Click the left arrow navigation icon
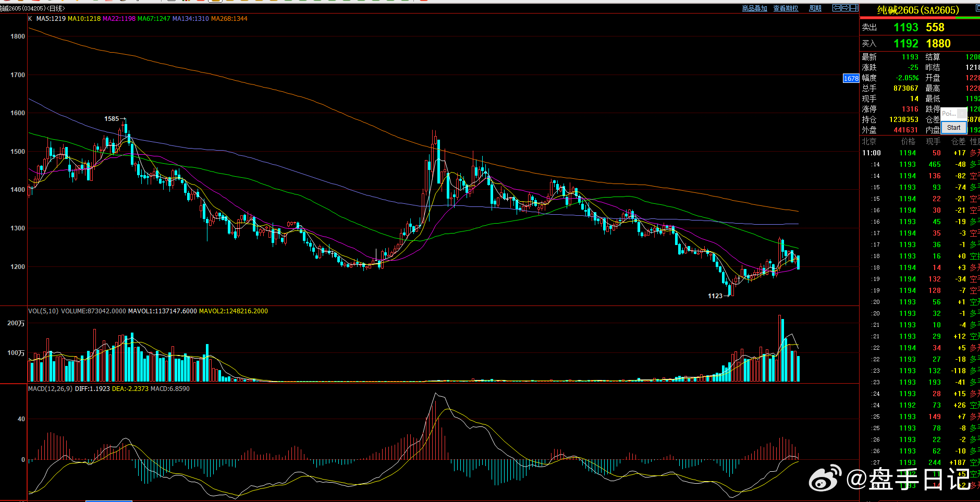The height and width of the screenshot is (502, 980). (836, 8)
